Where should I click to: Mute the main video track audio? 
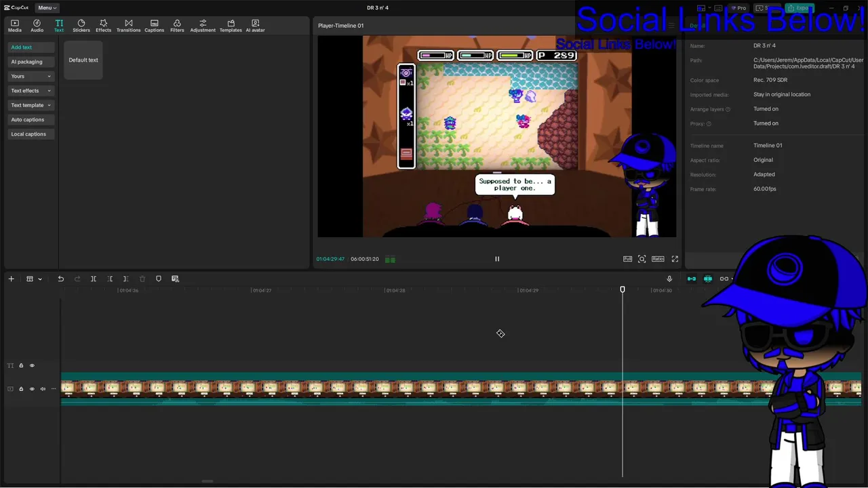tap(43, 389)
